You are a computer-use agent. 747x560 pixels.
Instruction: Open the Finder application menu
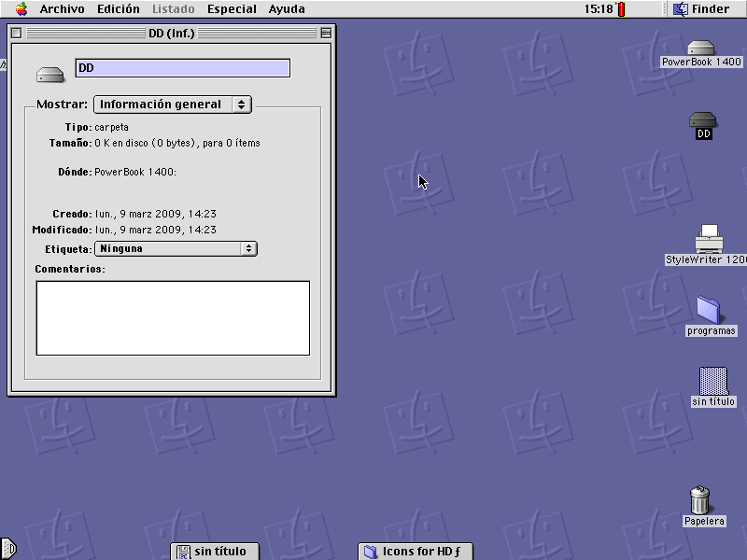(701, 9)
